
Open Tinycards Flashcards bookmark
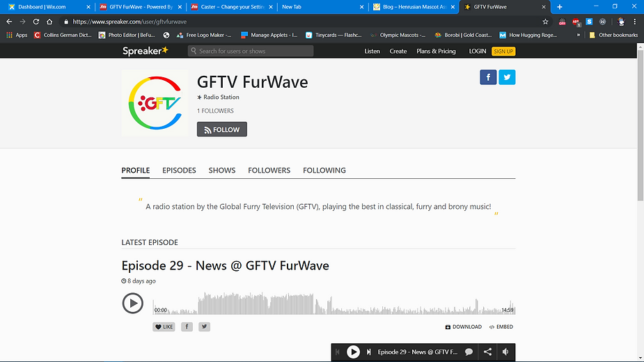coord(334,35)
